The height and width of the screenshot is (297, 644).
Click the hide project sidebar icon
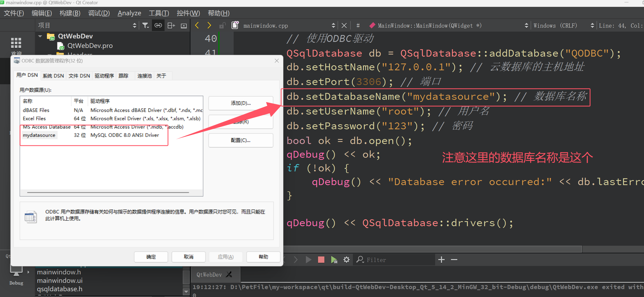(x=184, y=26)
